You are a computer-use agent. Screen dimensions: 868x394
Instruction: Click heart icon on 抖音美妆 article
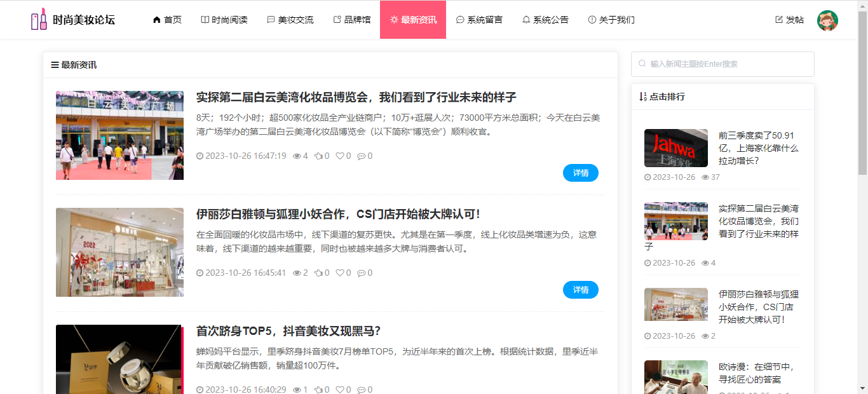coord(339,390)
